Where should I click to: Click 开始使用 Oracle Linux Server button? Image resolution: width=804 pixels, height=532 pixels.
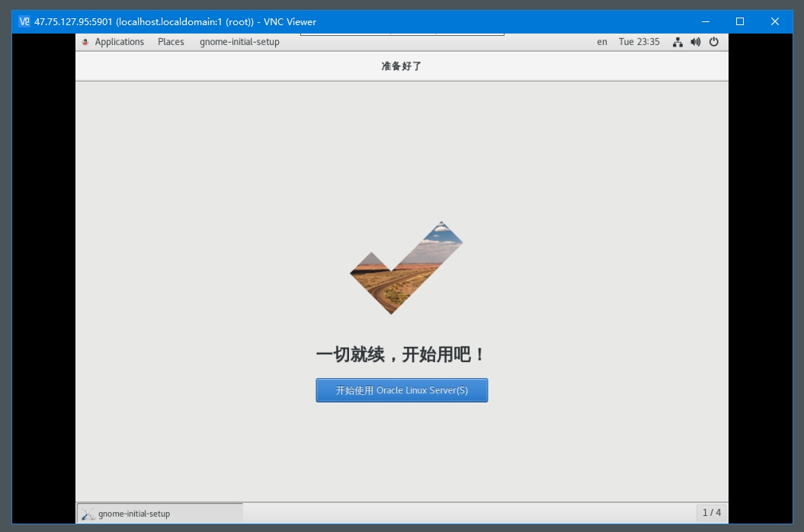(x=402, y=390)
